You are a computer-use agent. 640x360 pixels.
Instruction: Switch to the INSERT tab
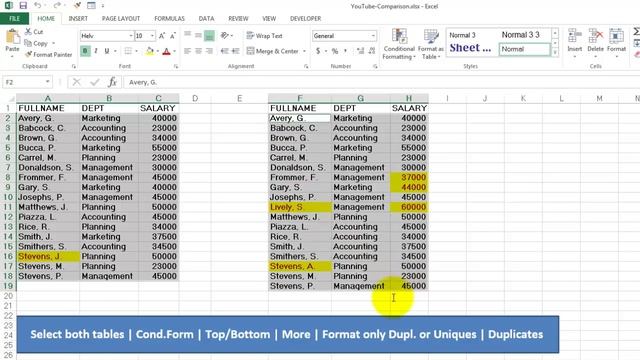[78, 18]
